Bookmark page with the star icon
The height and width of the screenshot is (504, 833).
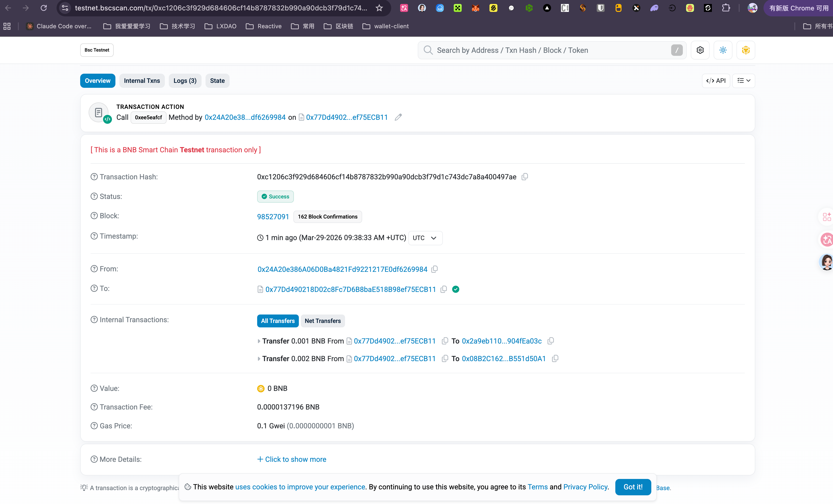pyautogui.click(x=379, y=8)
